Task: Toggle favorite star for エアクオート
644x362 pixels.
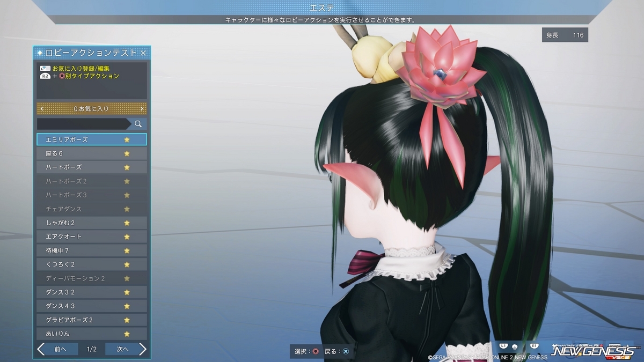Action: click(127, 237)
